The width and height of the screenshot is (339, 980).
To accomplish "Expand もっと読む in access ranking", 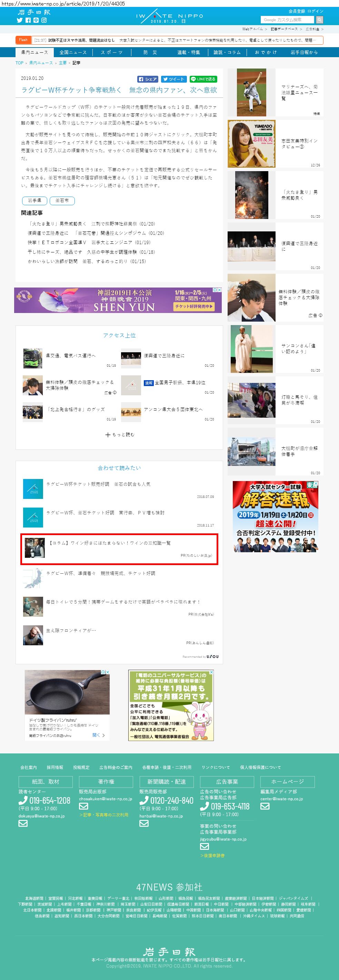I will [x=120, y=435].
